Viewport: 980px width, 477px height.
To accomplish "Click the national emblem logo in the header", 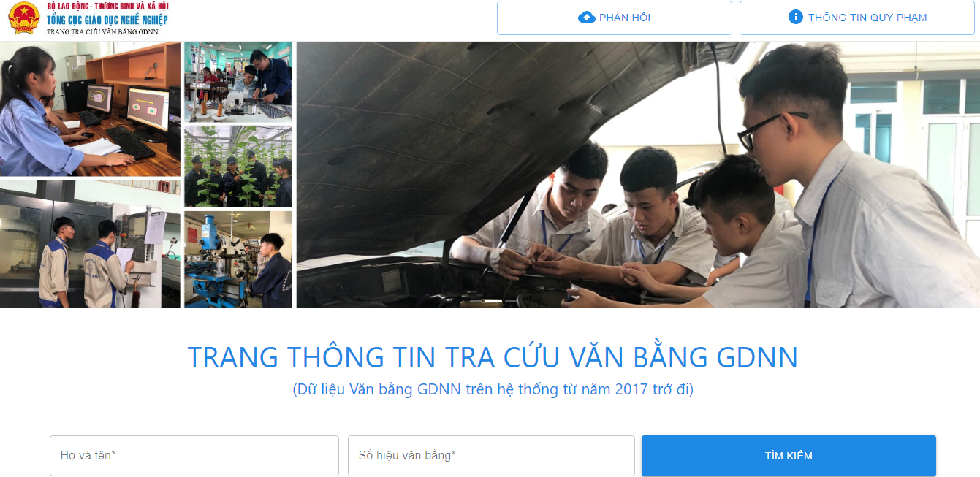I will coord(23,18).
